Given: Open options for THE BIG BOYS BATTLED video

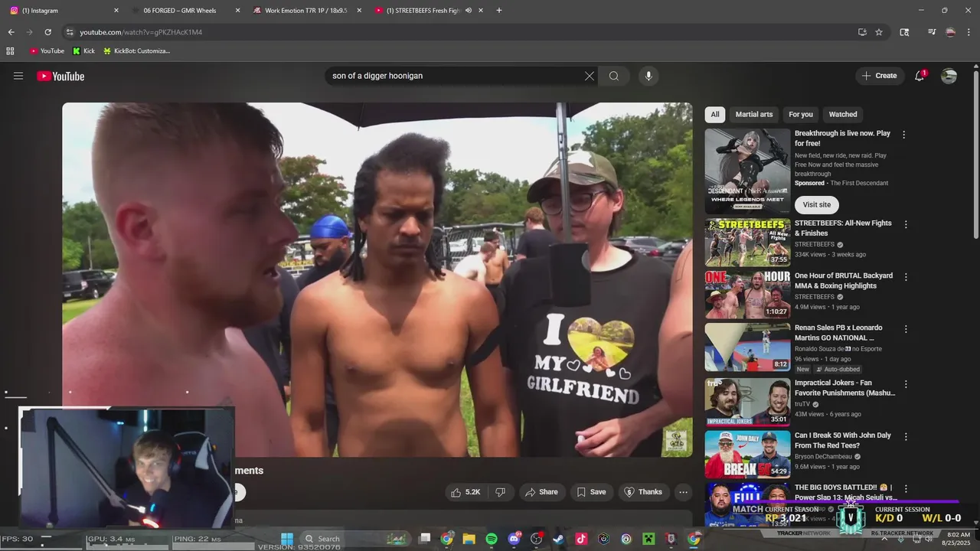Looking at the screenshot, I should [x=906, y=488].
